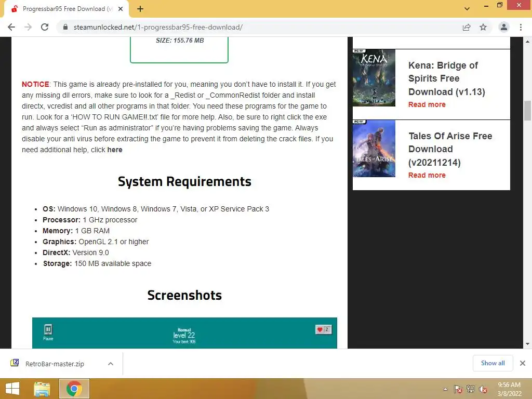This screenshot has height=399, width=532.
Task: Click the heart lives counter in screenshot
Action: pyautogui.click(x=323, y=329)
